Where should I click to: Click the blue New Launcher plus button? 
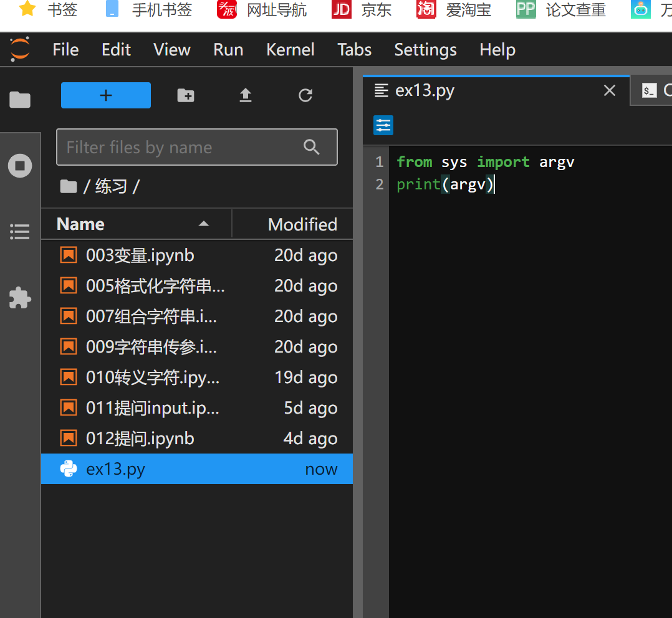tap(106, 95)
